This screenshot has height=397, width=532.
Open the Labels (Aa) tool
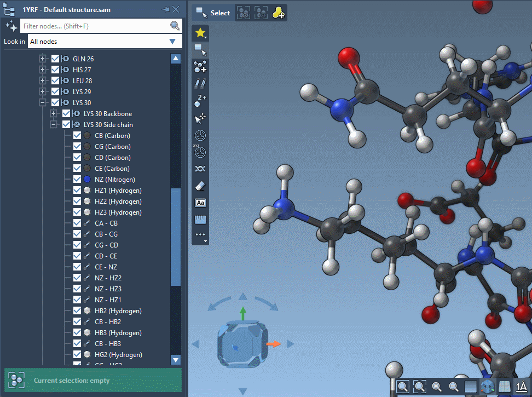200,203
